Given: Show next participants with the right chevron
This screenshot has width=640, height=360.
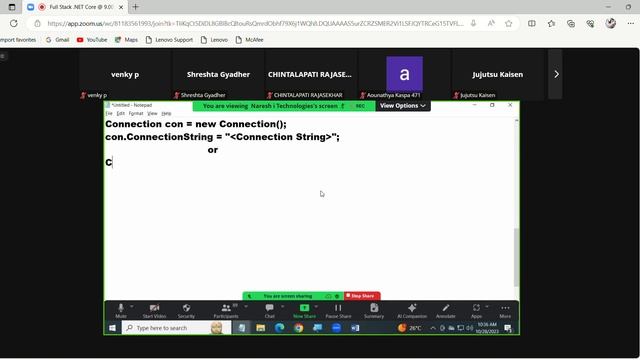Looking at the screenshot, I should tap(556, 74).
